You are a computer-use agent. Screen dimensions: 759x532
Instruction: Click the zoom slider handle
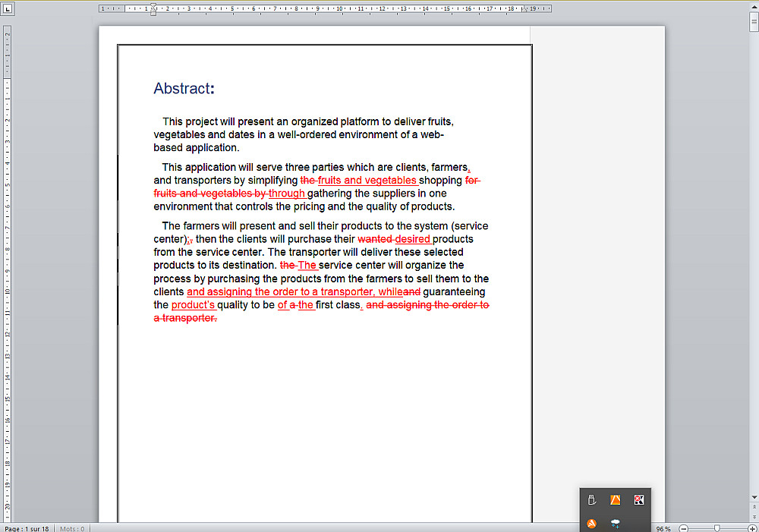pyautogui.click(x=717, y=528)
